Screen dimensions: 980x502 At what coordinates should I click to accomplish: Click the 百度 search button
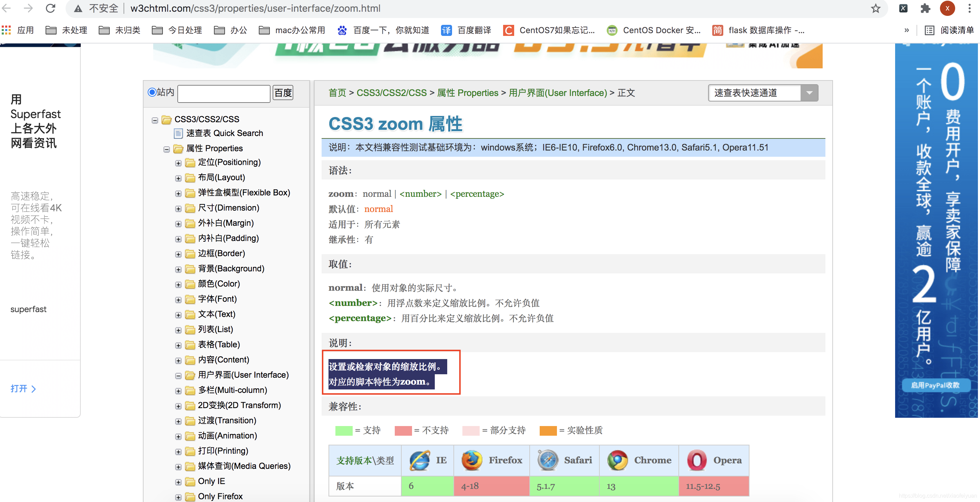coord(283,93)
